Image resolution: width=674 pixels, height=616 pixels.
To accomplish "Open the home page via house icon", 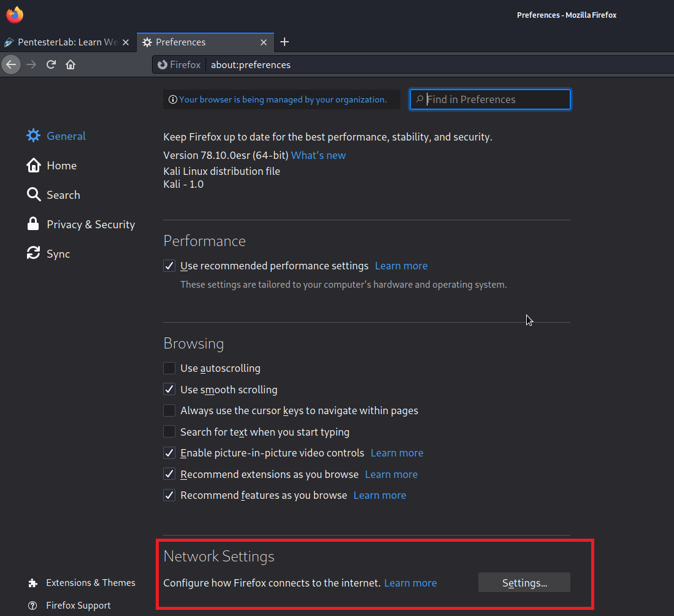I will 71,64.
